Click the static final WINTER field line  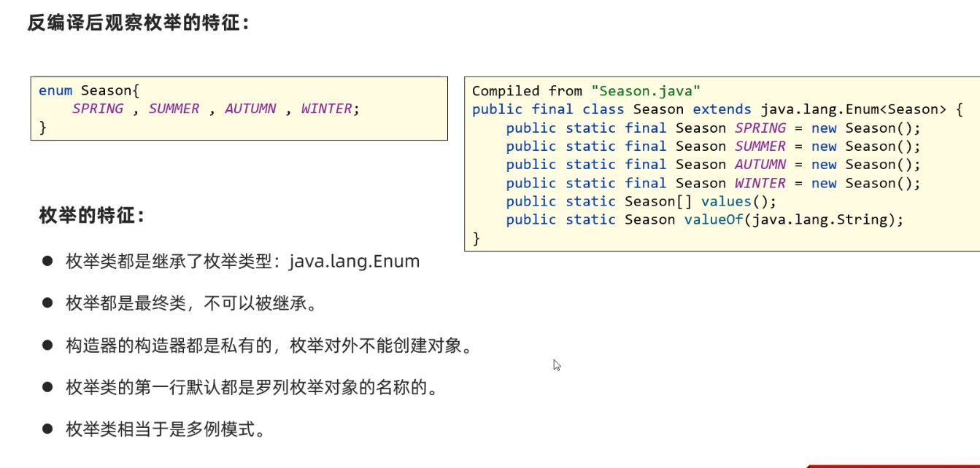point(713,183)
